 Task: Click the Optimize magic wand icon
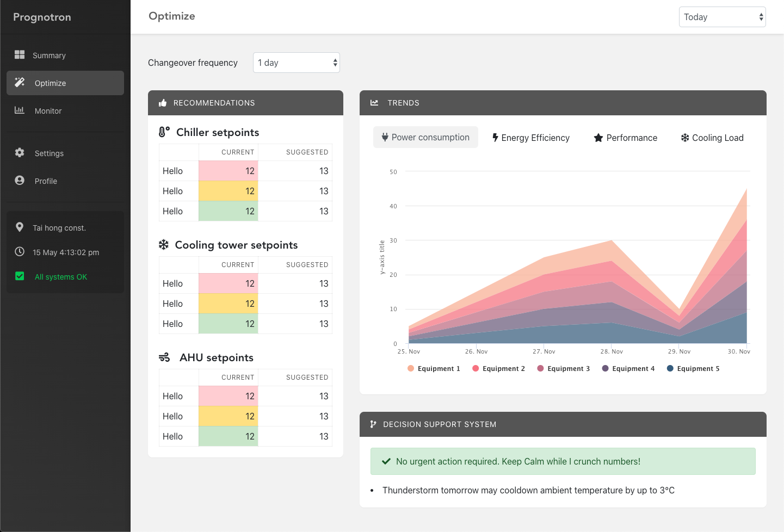coord(20,82)
